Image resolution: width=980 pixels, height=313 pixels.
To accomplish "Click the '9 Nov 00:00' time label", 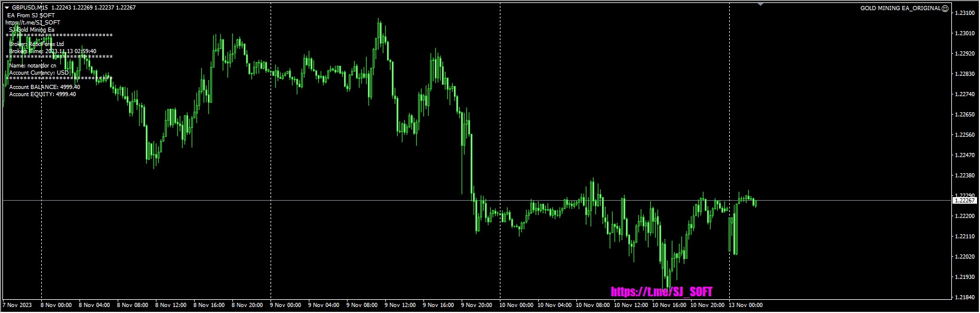I will pyautogui.click(x=285, y=305).
